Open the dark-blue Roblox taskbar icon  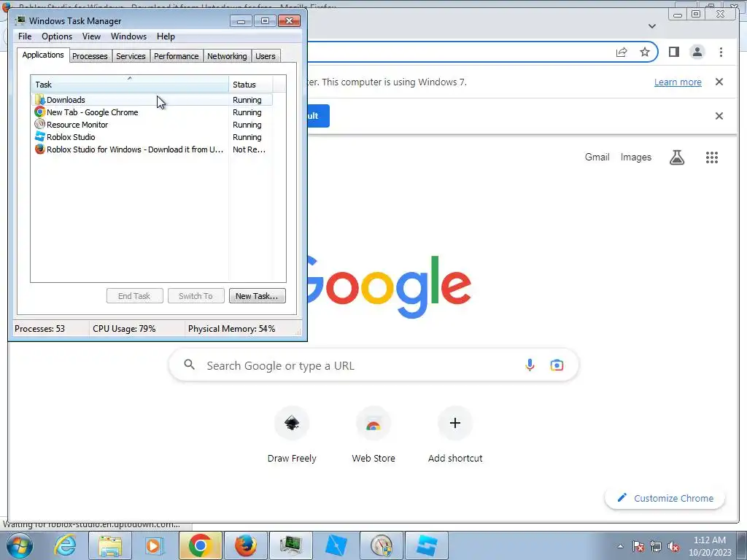[x=336, y=545]
